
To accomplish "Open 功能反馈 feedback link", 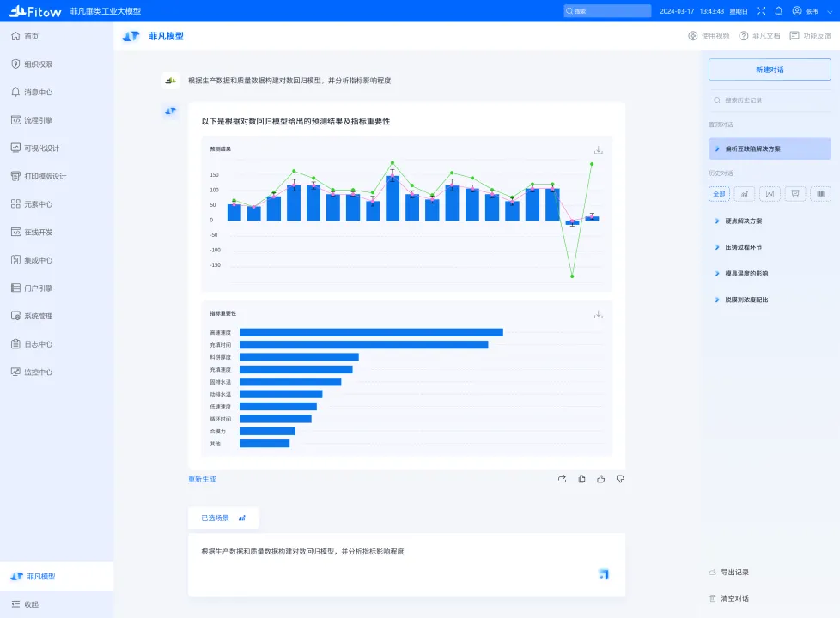I will pyautogui.click(x=811, y=36).
